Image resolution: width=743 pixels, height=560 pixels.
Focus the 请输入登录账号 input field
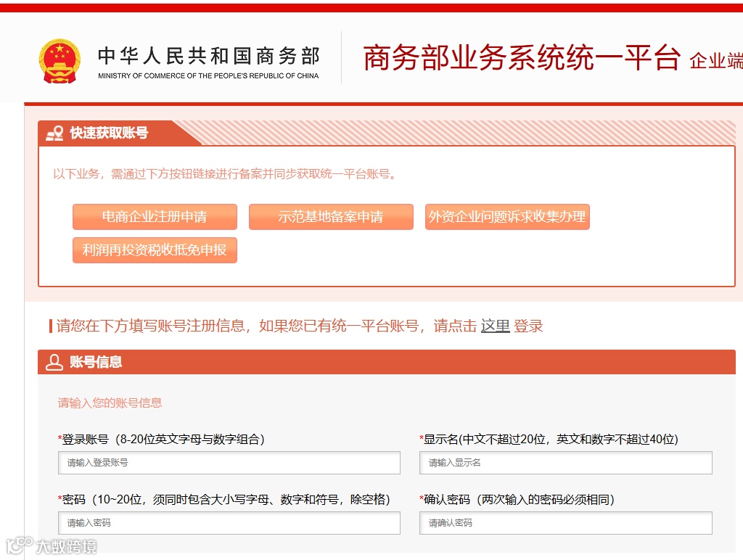point(229,462)
